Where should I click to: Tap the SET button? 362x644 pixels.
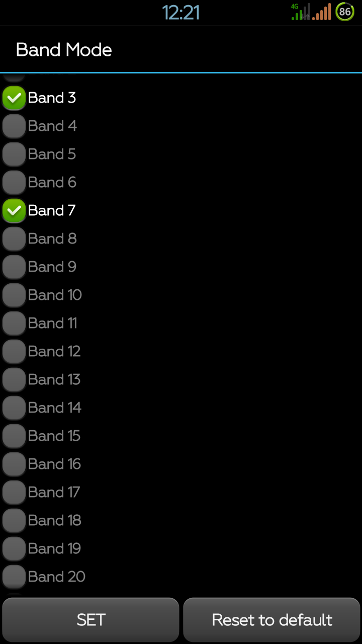coord(90,620)
